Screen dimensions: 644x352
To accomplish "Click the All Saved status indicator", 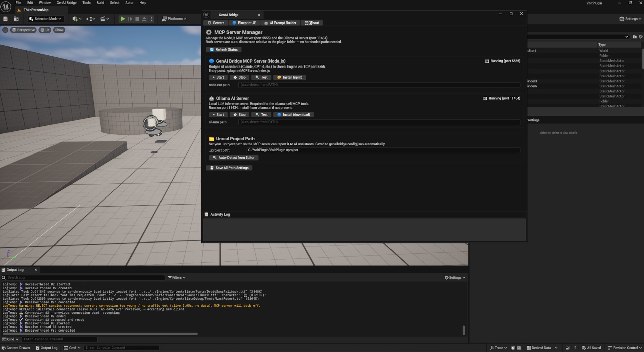I will point(591,348).
